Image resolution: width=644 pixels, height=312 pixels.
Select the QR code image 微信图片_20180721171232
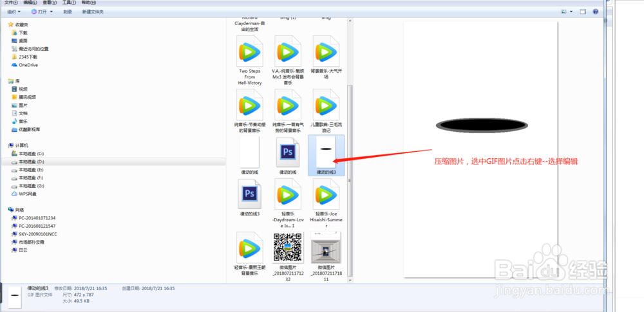tap(288, 257)
